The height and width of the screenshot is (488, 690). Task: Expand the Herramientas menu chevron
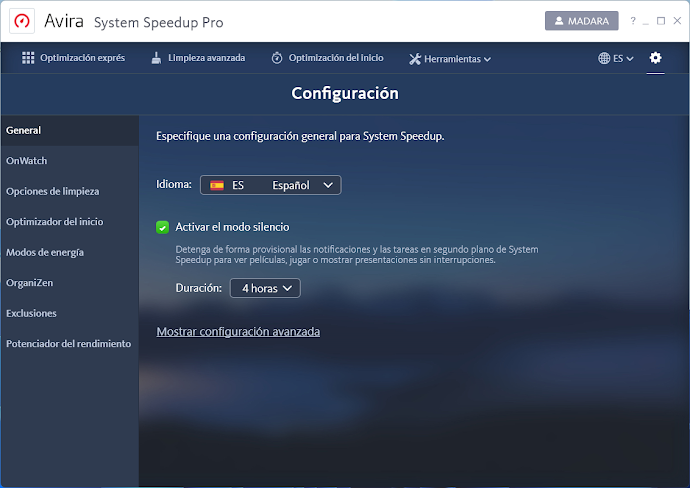click(487, 59)
